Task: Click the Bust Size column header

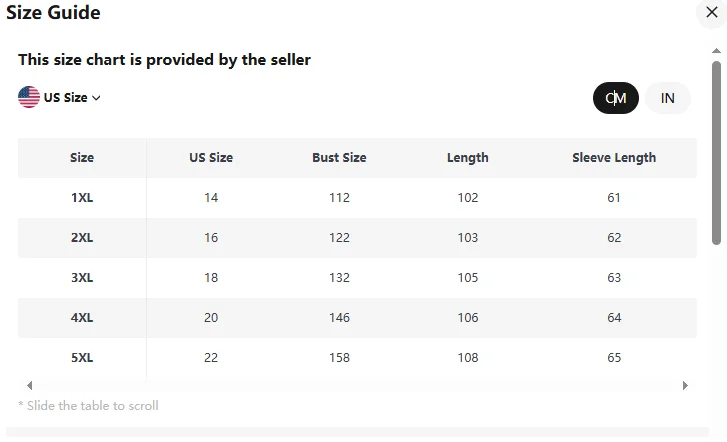Action: [339, 158]
